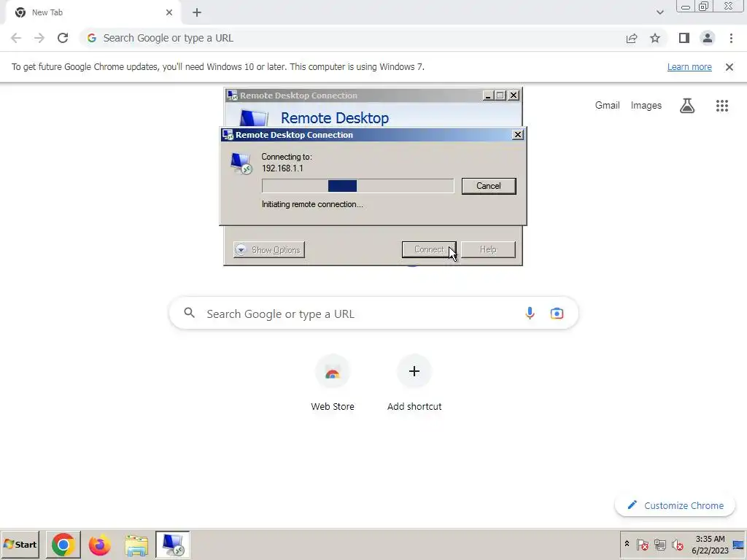Click the Chrome back arrow
This screenshot has height=560, width=747.
[16, 38]
